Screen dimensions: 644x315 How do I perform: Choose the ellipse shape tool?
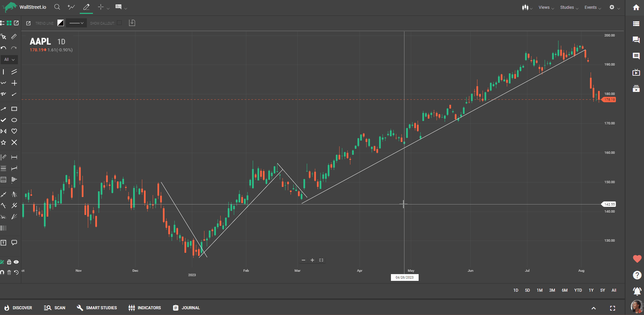pos(14,120)
